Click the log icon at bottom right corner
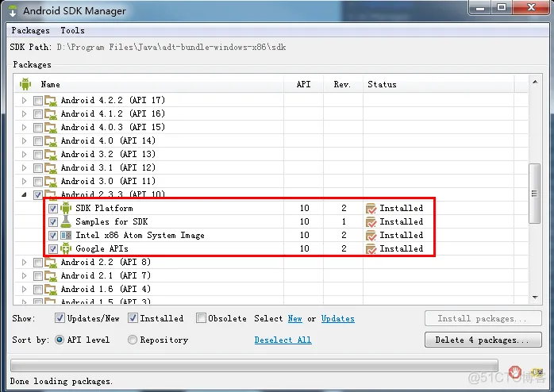The width and height of the screenshot is (554, 392). coord(537,372)
